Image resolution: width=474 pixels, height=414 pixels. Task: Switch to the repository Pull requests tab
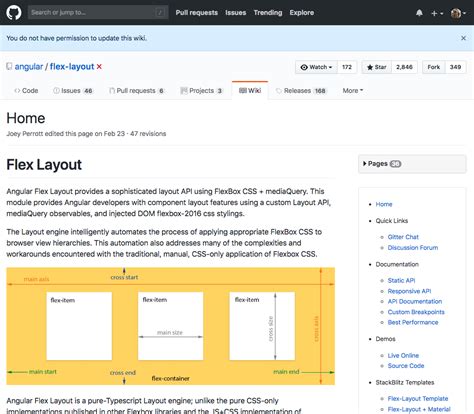coord(137,91)
